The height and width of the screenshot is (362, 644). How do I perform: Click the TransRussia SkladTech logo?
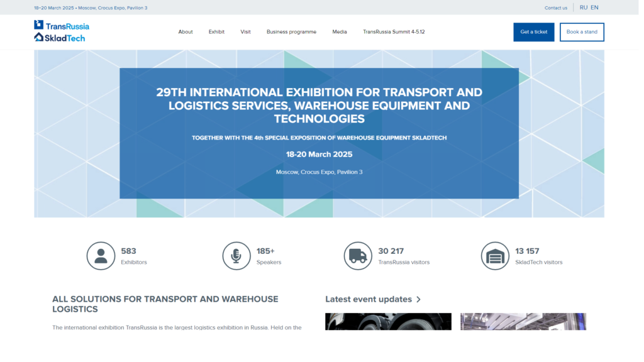(62, 31)
